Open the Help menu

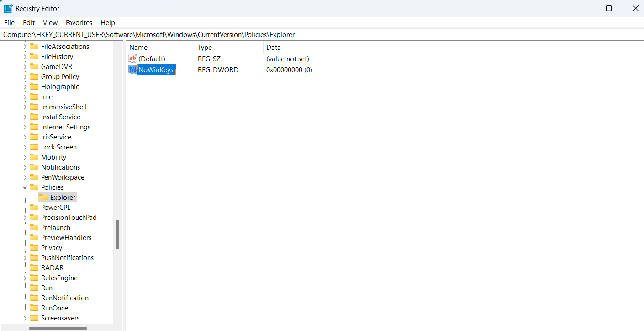point(107,22)
